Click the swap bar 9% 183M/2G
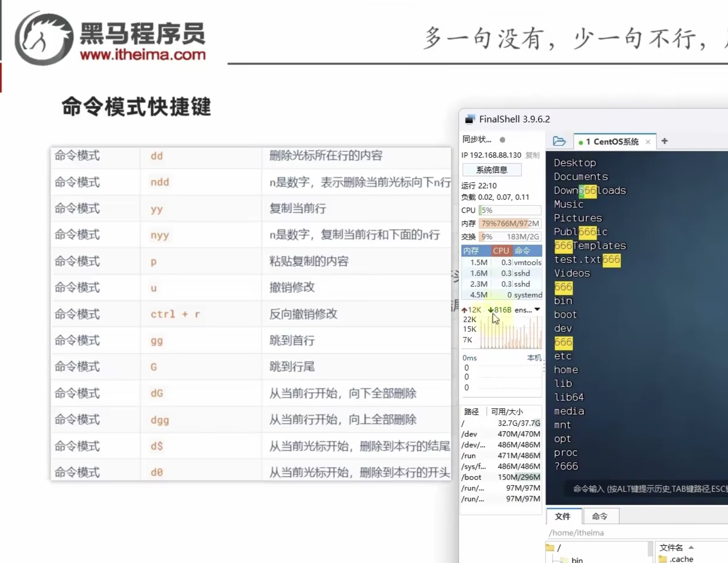Screen dimensions: 728x563 pyautogui.click(x=510, y=237)
